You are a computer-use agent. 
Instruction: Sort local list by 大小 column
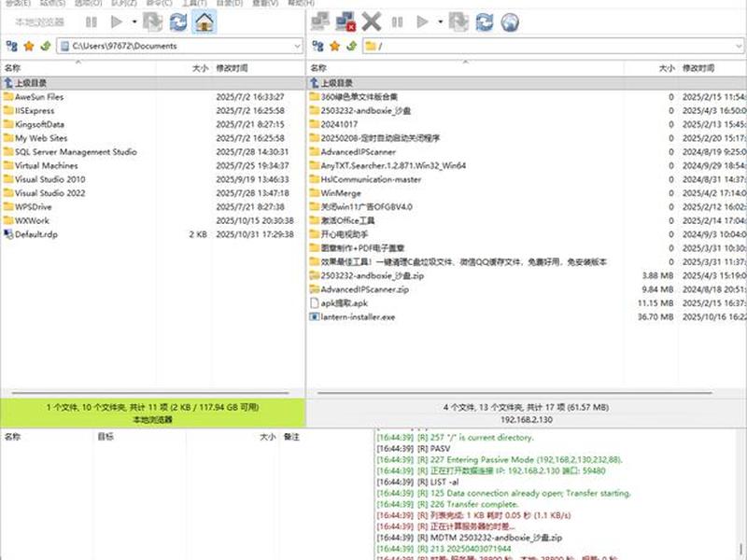[184, 68]
